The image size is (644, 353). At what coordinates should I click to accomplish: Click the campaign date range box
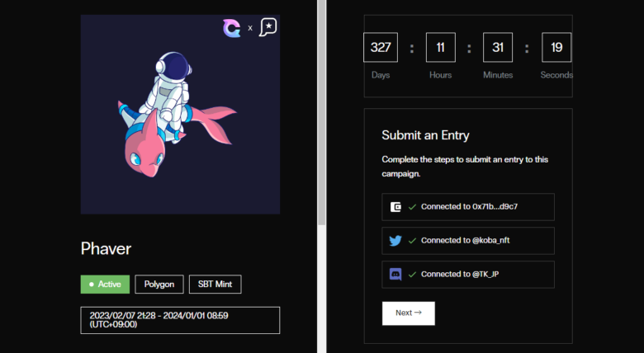pyautogui.click(x=180, y=320)
